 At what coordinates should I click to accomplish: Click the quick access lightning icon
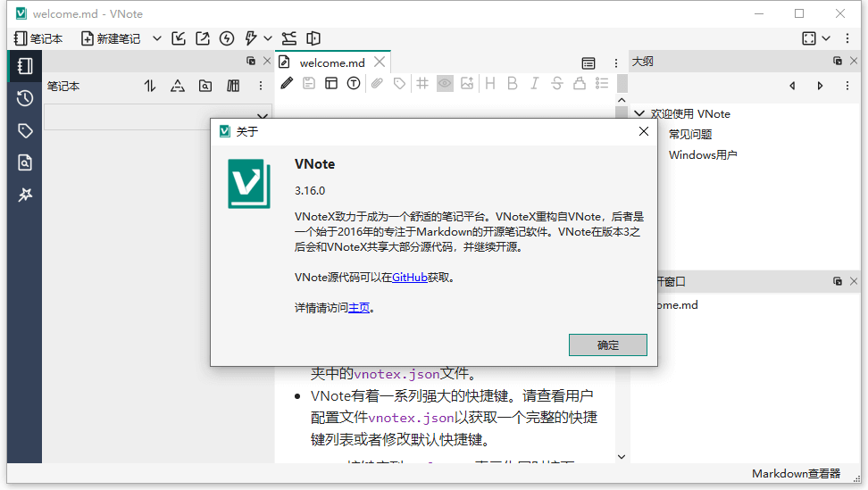251,38
